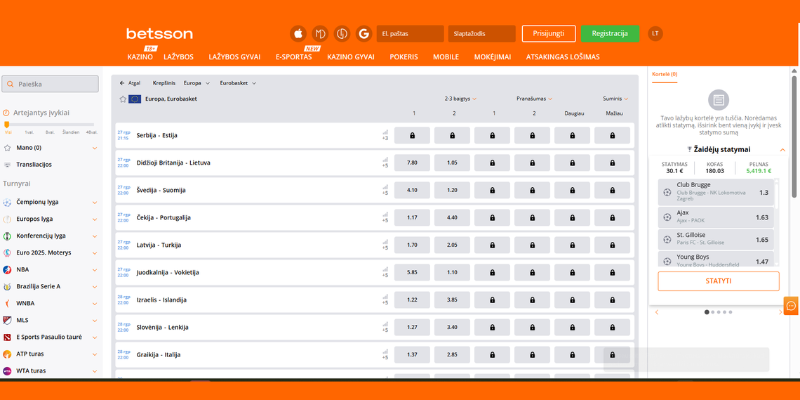Open the E-SPORTAS menu

(x=294, y=57)
